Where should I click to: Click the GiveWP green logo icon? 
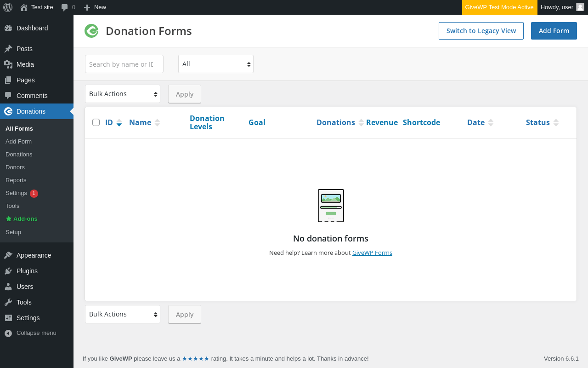91,31
